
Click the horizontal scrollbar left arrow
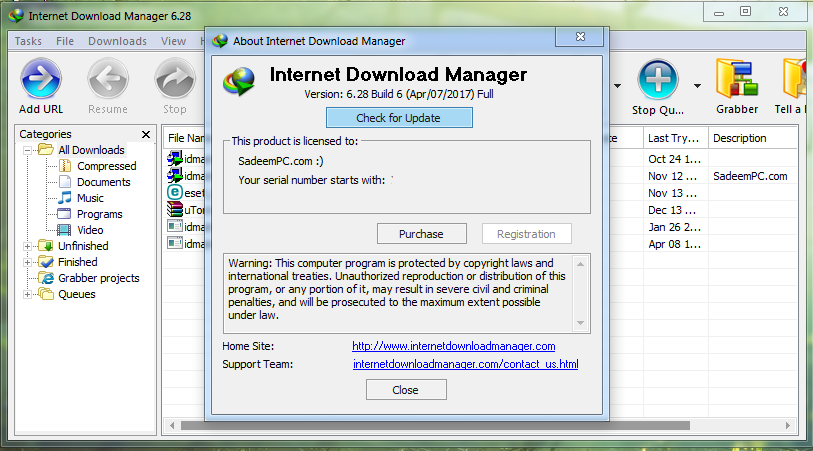click(x=172, y=426)
